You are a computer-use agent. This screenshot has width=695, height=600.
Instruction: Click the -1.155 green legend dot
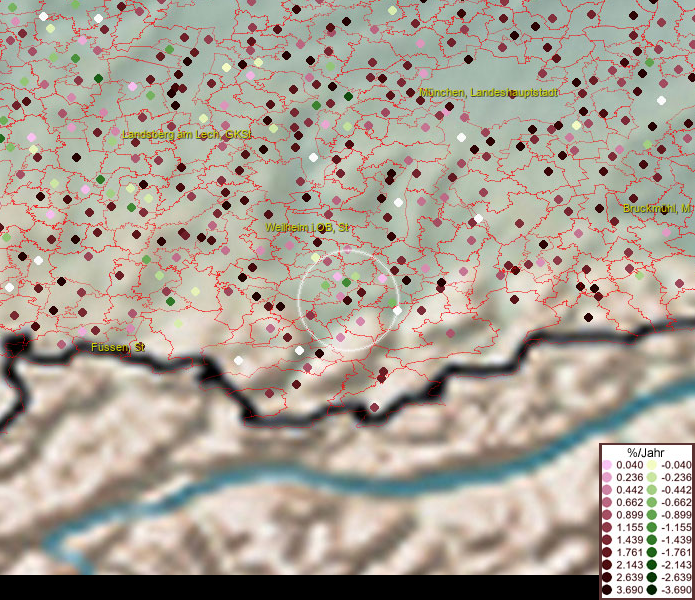tap(652, 525)
